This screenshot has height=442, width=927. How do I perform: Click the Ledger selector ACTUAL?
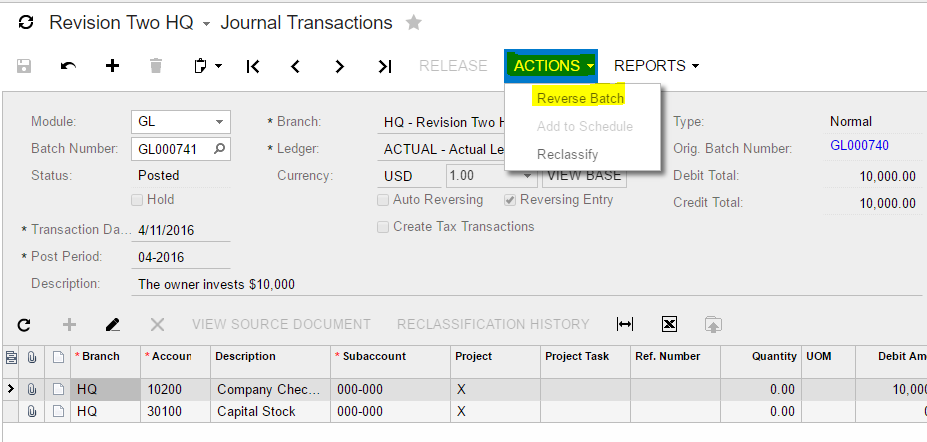[440, 150]
